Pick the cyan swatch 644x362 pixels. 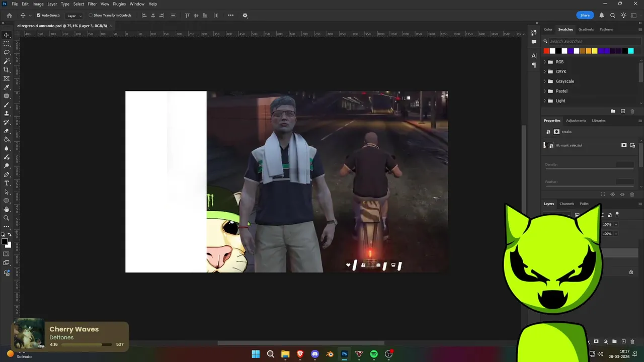631,51
